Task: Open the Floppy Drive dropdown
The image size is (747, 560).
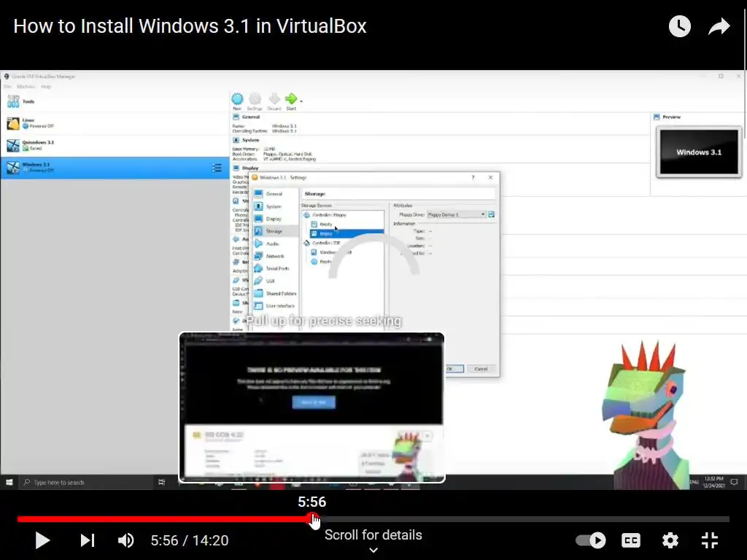Action: [457, 214]
